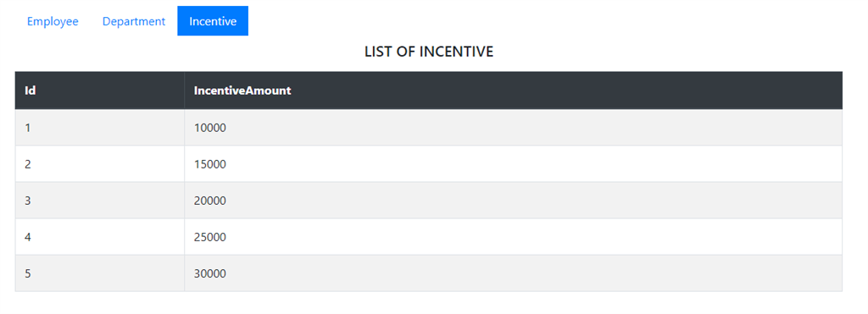Select the 30000 incentive amount cell
The width and height of the screenshot is (868, 314).
pyautogui.click(x=513, y=273)
